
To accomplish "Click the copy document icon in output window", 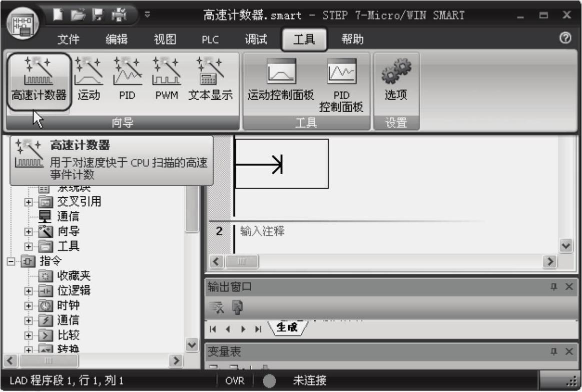I will click(x=237, y=307).
